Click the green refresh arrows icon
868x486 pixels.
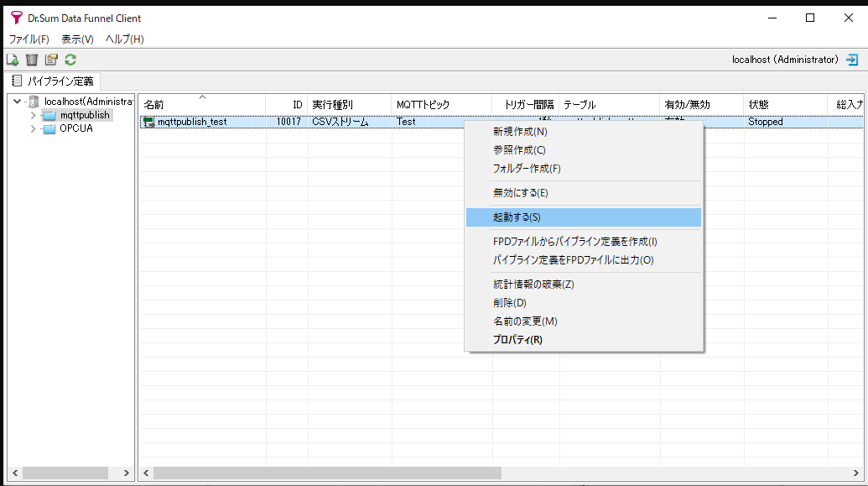pyautogui.click(x=70, y=60)
